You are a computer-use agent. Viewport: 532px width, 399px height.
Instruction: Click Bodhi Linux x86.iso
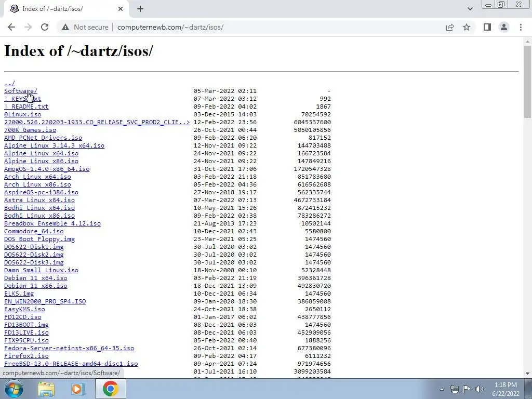coord(39,216)
